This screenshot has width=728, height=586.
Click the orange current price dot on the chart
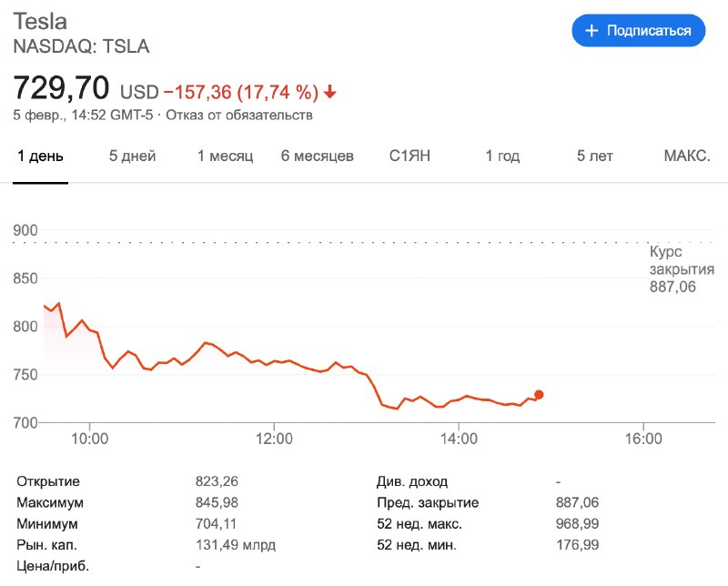tap(539, 395)
